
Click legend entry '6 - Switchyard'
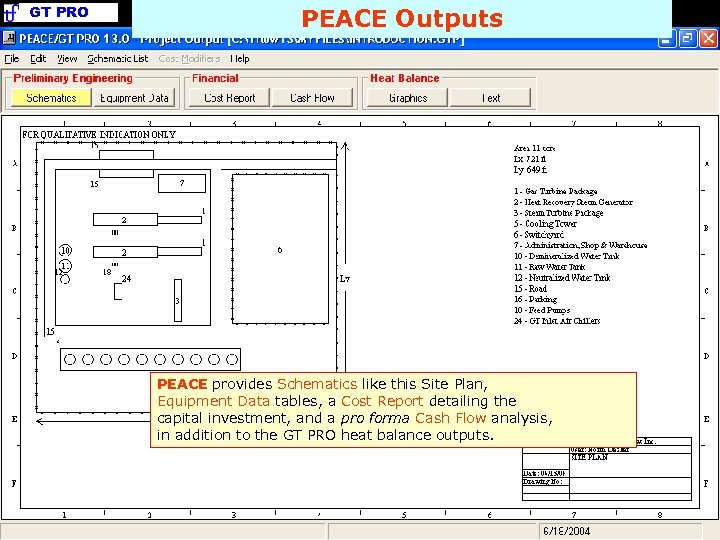[539, 234]
